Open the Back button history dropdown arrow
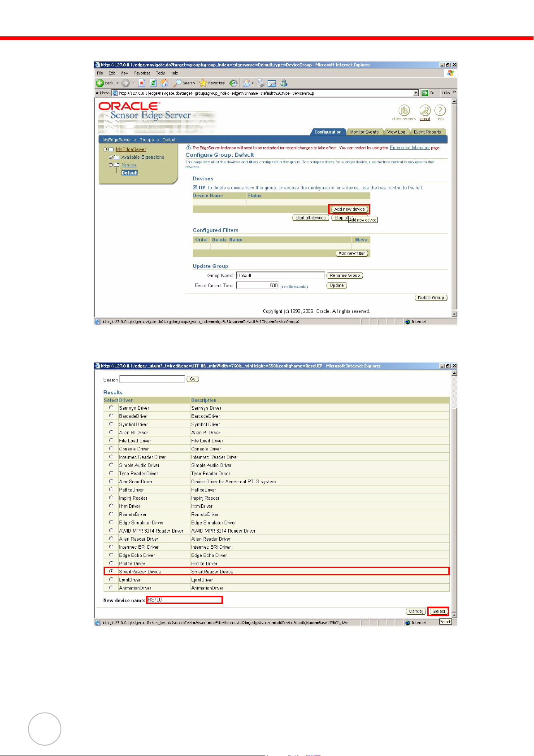Screen dimensions: 534x756 117,83
